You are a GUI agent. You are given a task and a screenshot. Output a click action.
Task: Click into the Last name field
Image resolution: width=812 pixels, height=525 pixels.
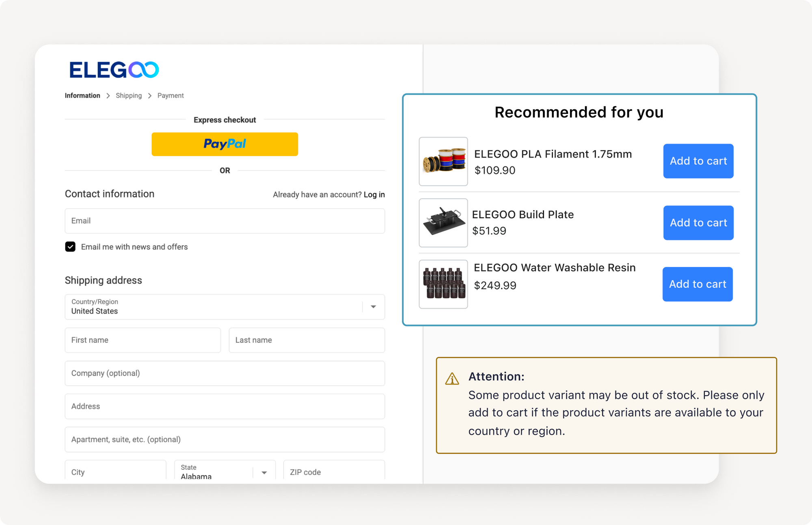click(307, 340)
